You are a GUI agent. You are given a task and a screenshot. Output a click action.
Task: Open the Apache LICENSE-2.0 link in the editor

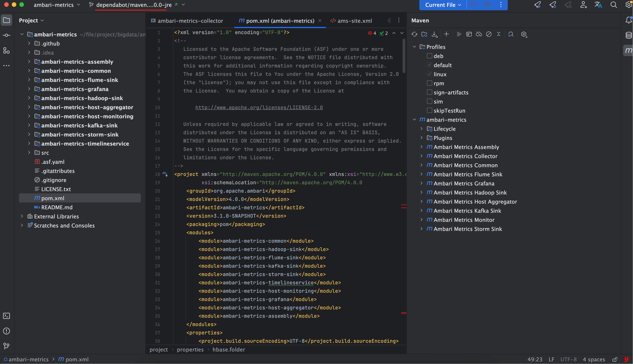[259, 107]
